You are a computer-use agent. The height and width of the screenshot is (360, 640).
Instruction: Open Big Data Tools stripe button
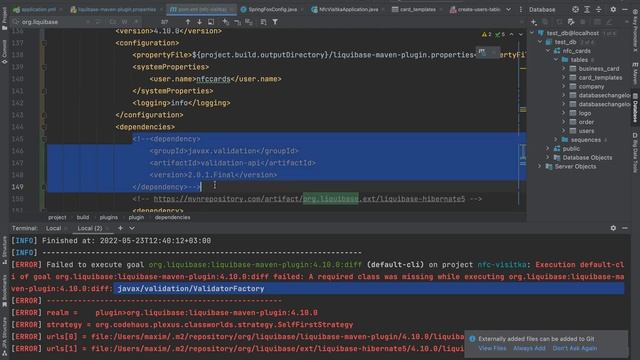(x=636, y=152)
